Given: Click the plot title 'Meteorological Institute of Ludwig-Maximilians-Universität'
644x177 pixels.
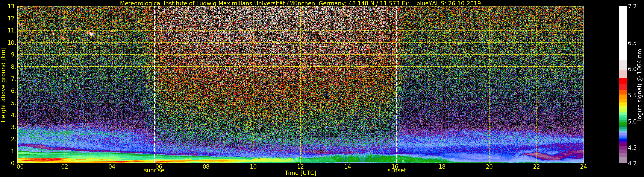Looking at the screenshot, I should point(203,3).
